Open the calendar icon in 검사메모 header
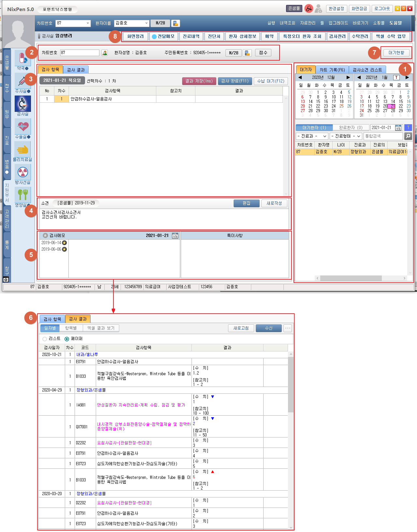 (175, 236)
